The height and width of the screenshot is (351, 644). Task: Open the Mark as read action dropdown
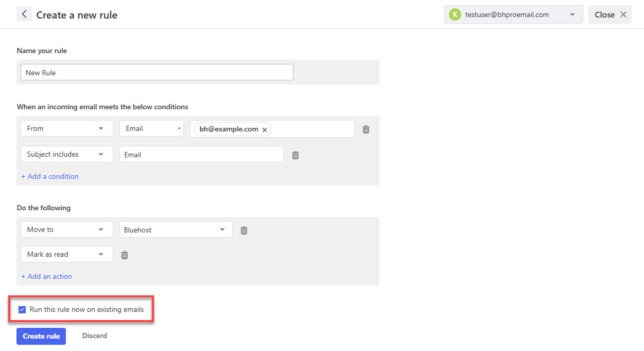click(x=67, y=254)
